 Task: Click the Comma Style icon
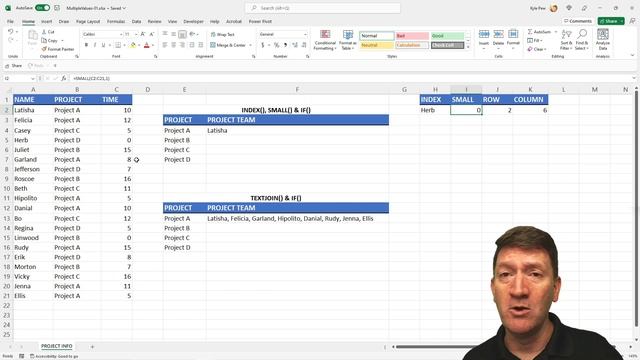pyautogui.click(x=285, y=45)
